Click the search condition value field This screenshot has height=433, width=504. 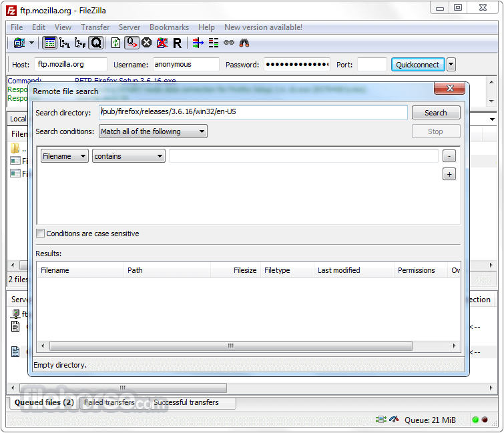pyautogui.click(x=304, y=156)
